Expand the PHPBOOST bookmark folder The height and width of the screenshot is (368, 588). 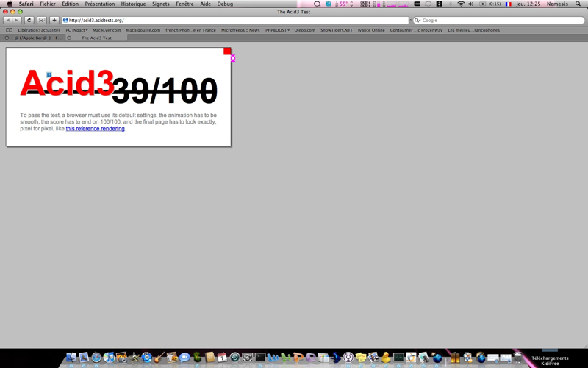pos(278,30)
